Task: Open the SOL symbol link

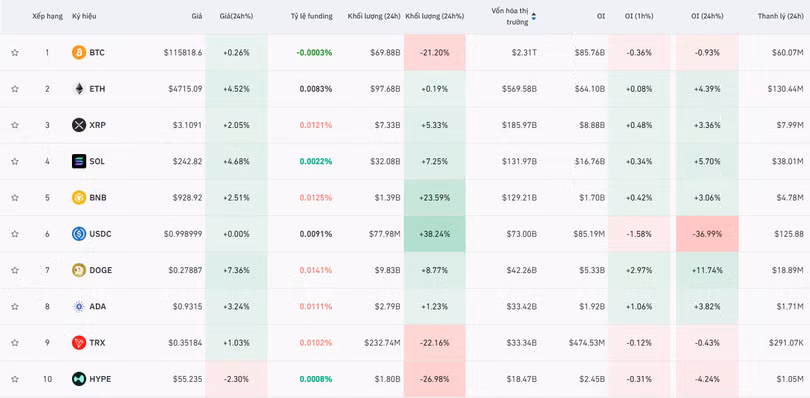Action: (x=97, y=161)
